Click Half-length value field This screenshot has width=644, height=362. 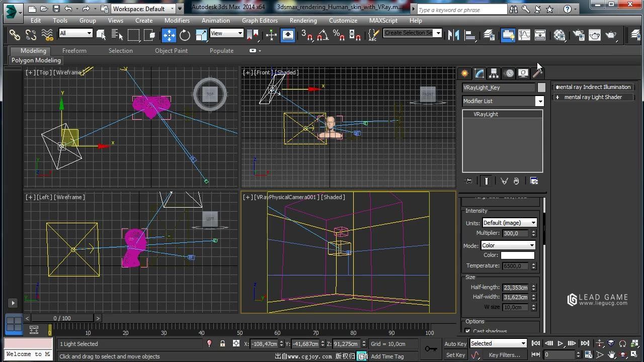(516, 288)
